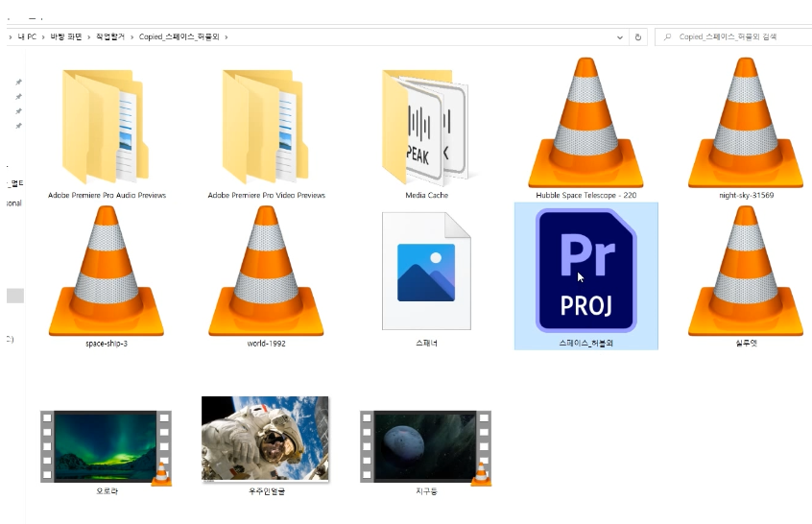Click the file name label space-ship-3
812x524 pixels.
[107, 344]
